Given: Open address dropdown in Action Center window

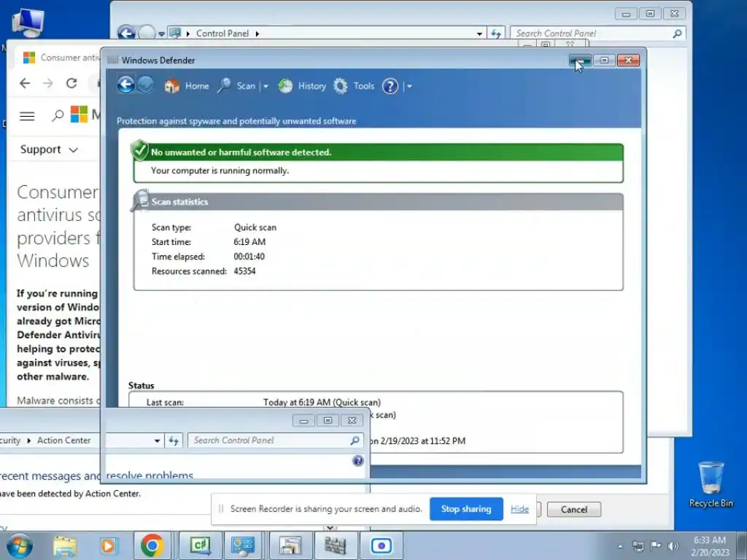Looking at the screenshot, I should click(157, 441).
